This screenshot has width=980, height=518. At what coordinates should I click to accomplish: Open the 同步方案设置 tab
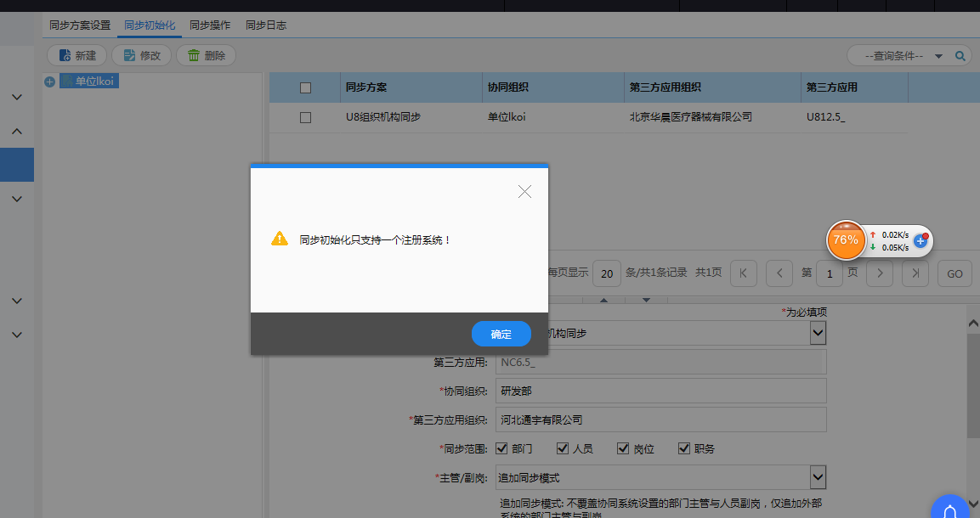pyautogui.click(x=80, y=25)
